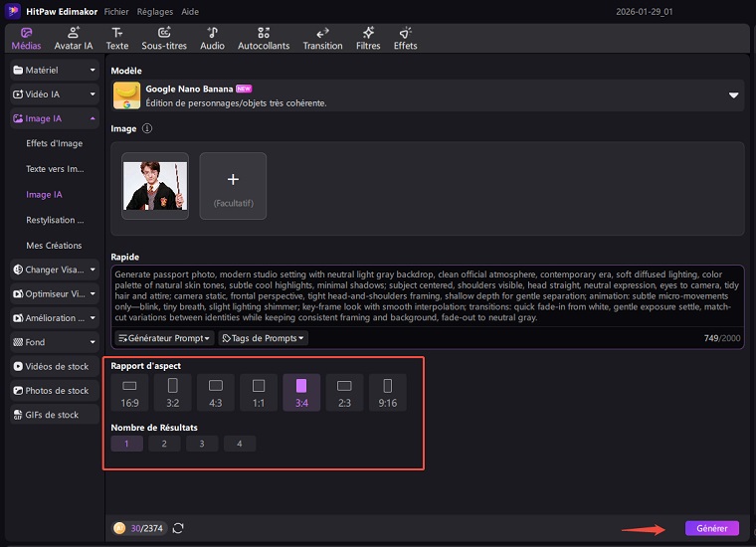
Task: Open the model selection dropdown arrow
Action: pos(733,95)
